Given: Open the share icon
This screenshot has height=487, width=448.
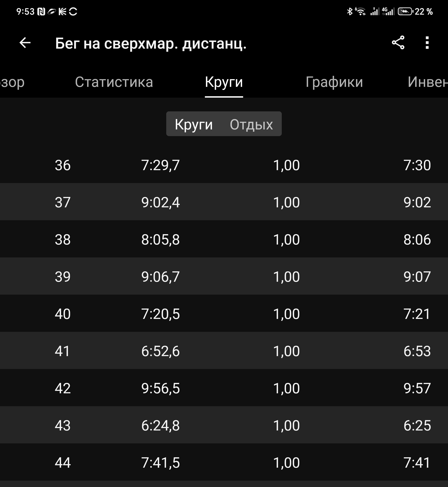Looking at the screenshot, I should pyautogui.click(x=398, y=43).
